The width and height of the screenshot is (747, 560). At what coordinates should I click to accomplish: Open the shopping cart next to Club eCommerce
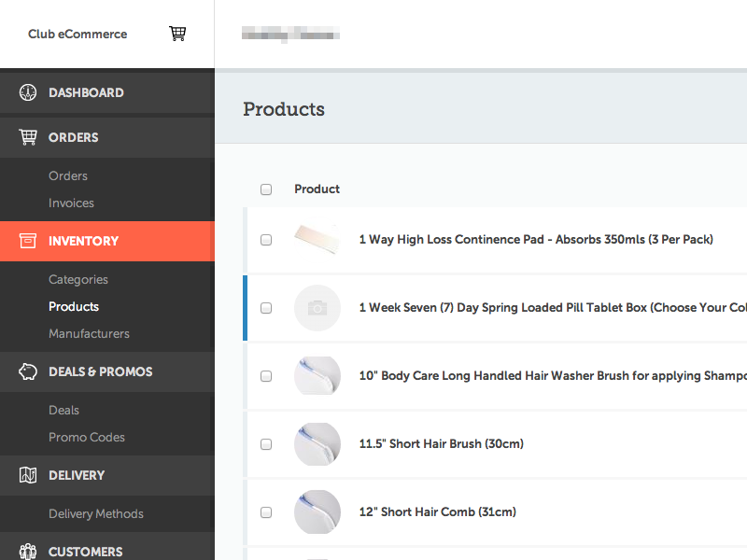tap(177, 33)
